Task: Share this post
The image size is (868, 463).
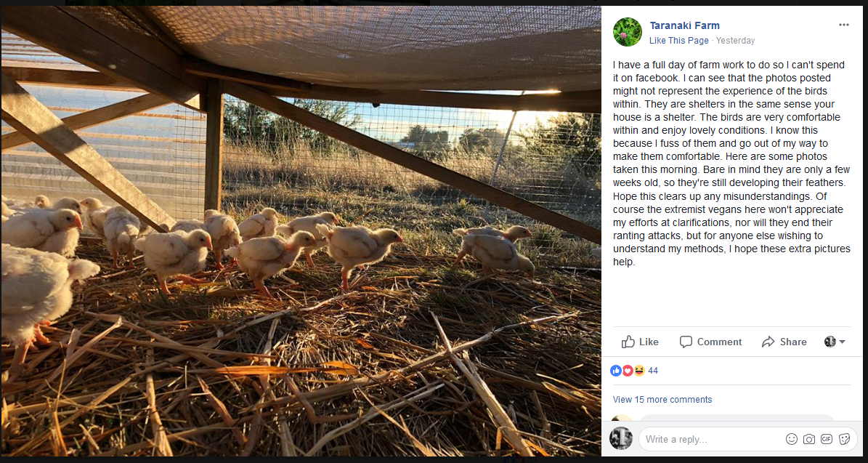Action: (x=784, y=342)
